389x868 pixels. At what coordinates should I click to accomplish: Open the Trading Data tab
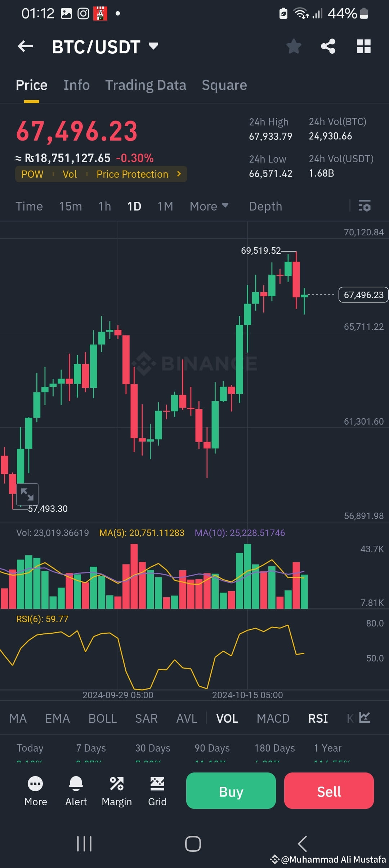pos(146,85)
